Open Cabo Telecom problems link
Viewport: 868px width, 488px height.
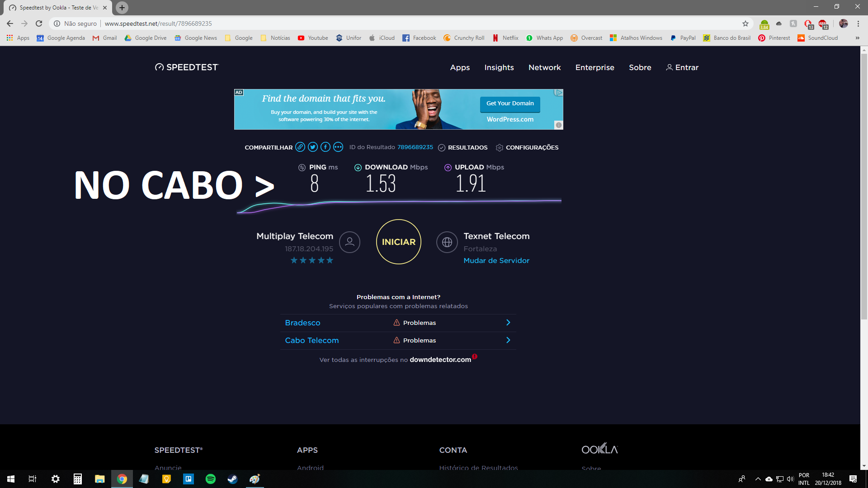[x=312, y=340]
